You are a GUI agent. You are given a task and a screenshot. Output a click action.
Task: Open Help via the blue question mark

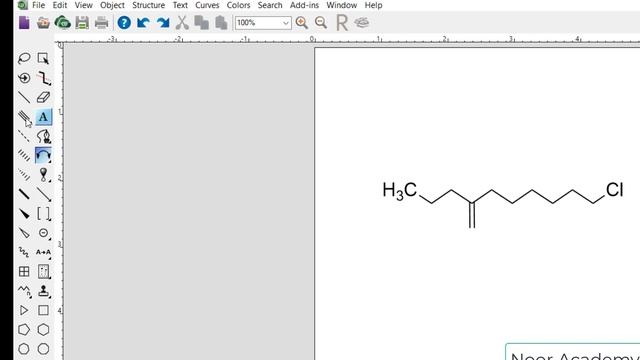point(124,22)
